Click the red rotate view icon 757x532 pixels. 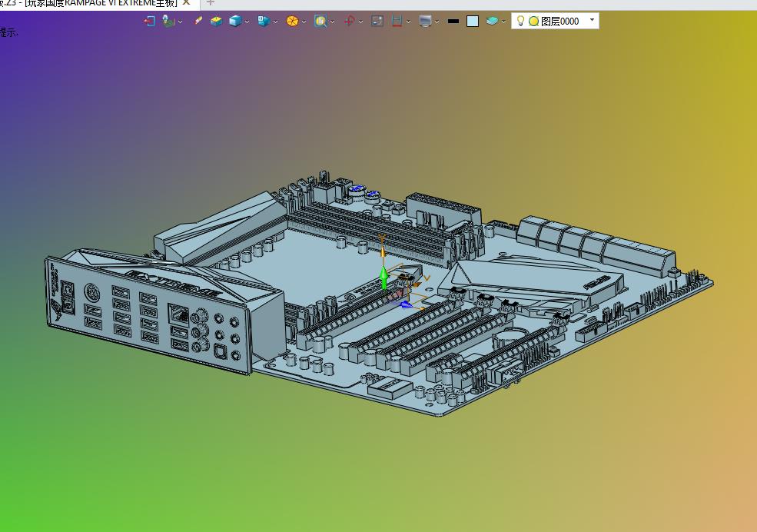click(x=349, y=22)
